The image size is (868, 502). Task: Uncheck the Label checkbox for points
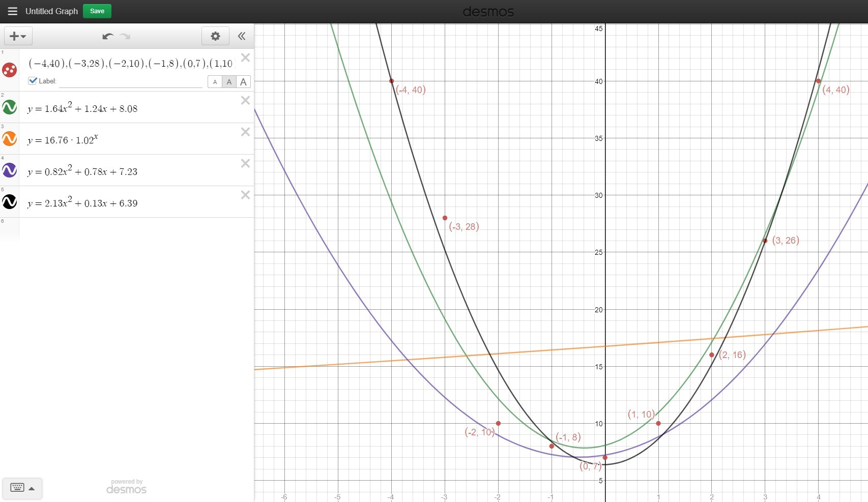(33, 81)
